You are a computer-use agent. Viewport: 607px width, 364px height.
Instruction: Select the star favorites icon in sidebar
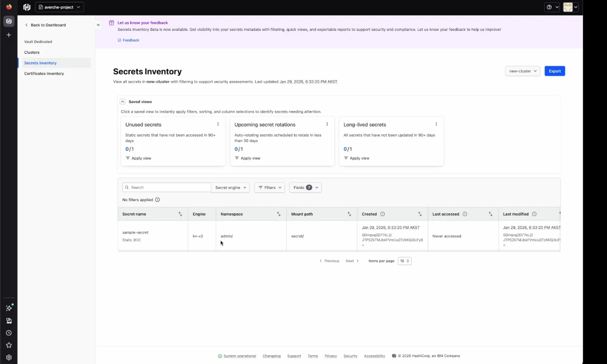(8, 345)
